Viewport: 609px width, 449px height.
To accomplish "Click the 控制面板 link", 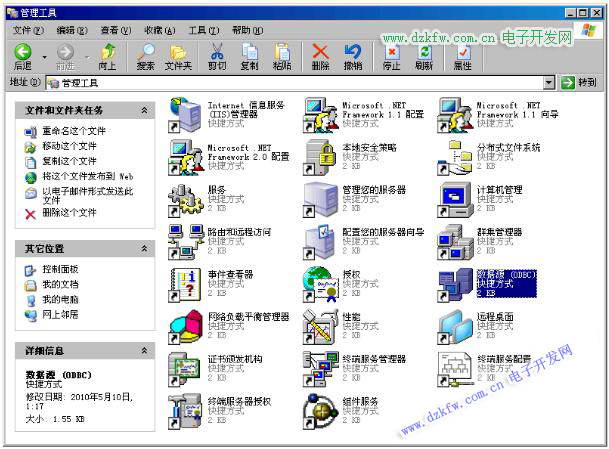I will pos(60,270).
